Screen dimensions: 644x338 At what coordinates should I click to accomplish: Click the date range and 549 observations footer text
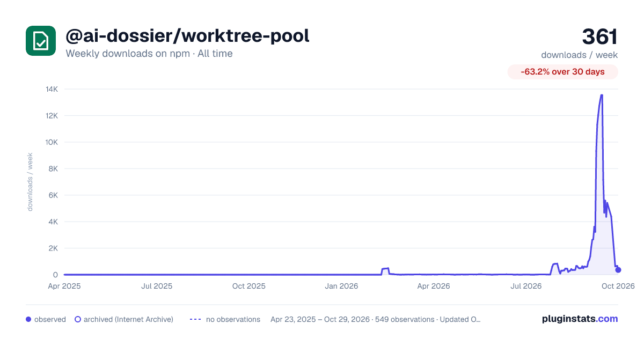376,319
